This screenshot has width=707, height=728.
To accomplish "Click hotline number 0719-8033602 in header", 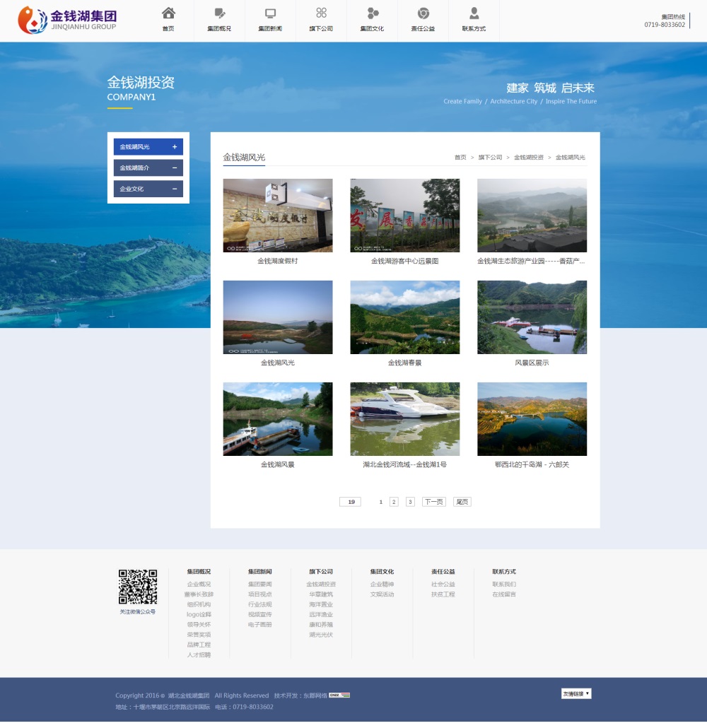I will pos(665,25).
